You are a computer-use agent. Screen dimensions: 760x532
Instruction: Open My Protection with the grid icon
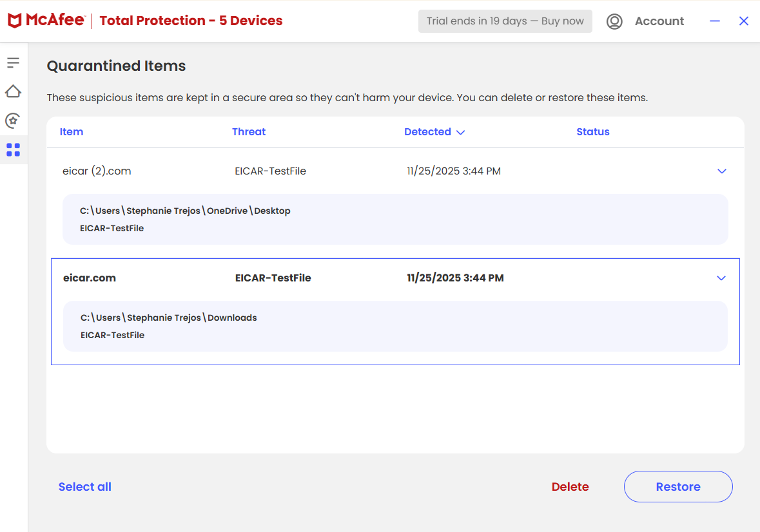[14, 149]
